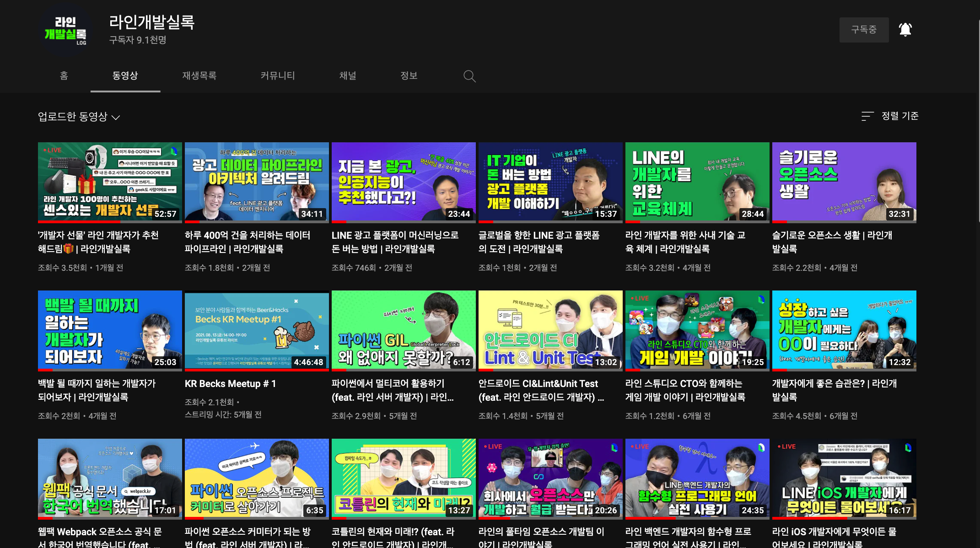Open the Becks KR Meetup #1 thumbnail

click(x=257, y=330)
